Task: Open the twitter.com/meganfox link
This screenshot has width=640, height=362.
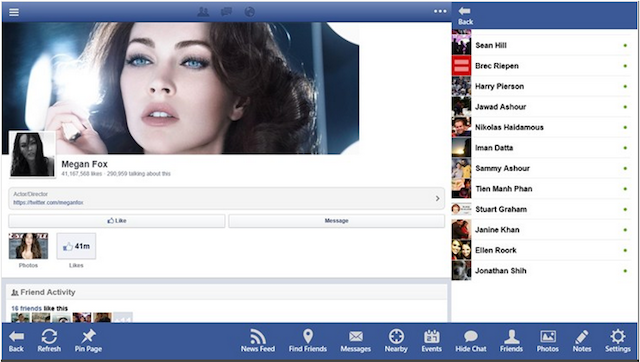Action: (48, 202)
